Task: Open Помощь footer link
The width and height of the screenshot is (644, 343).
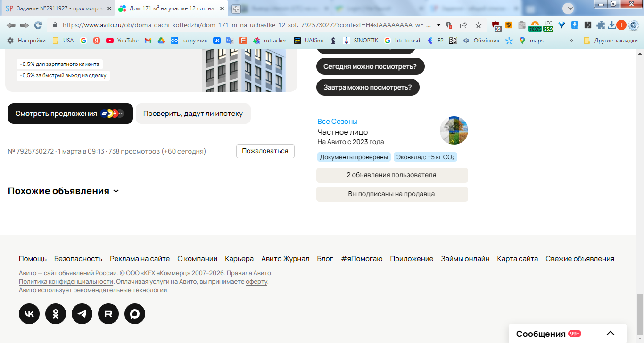Action: click(x=33, y=259)
